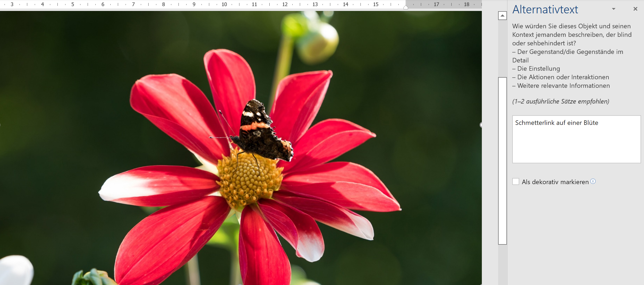Click the empty area of the alt text box
The width and height of the screenshot is (644, 285).
(x=576, y=147)
